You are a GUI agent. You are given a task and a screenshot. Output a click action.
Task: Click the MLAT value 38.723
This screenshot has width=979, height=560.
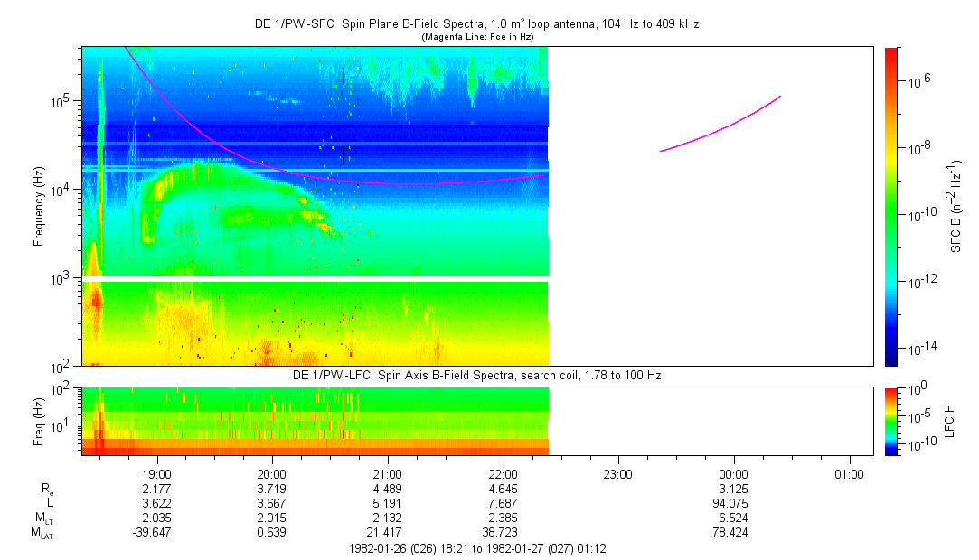coord(500,533)
